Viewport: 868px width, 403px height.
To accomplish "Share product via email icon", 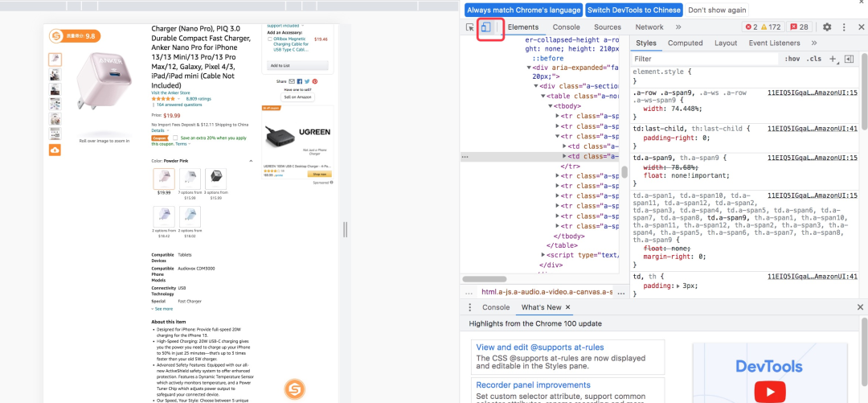I will click(x=292, y=81).
